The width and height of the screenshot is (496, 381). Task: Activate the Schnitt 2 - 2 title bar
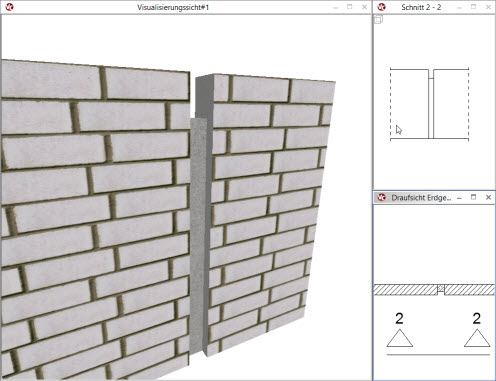[x=421, y=7]
